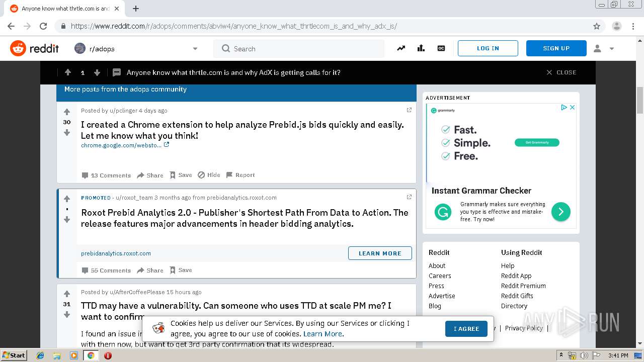Open the Windows Start menu

(14, 355)
